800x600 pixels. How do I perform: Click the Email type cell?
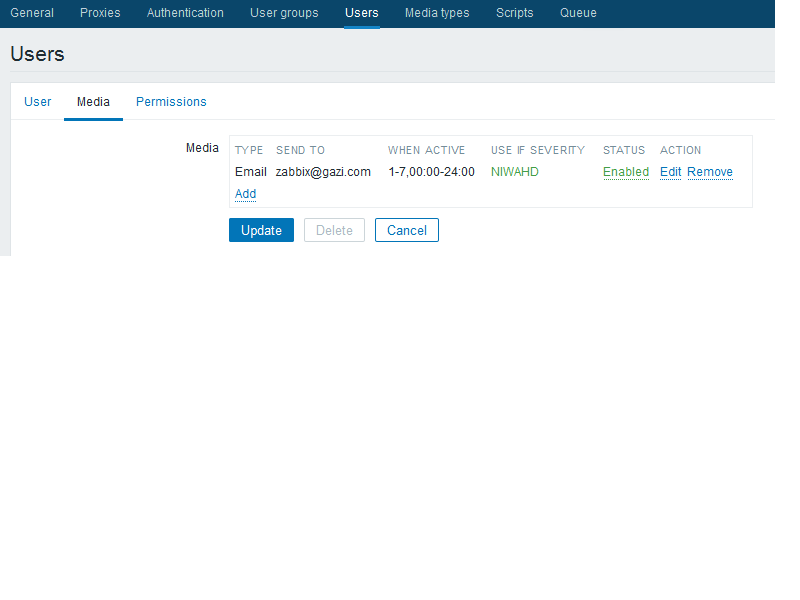coord(251,172)
